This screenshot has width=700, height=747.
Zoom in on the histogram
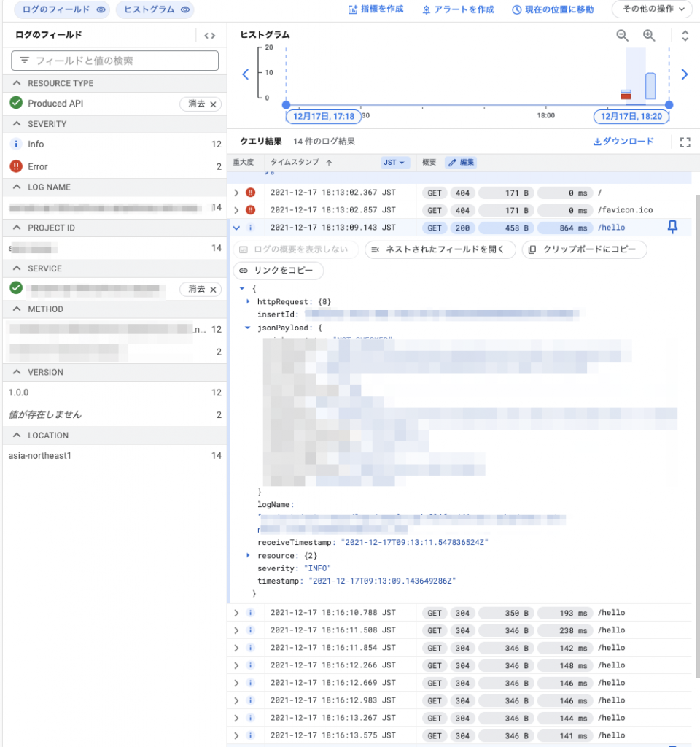[649, 35]
